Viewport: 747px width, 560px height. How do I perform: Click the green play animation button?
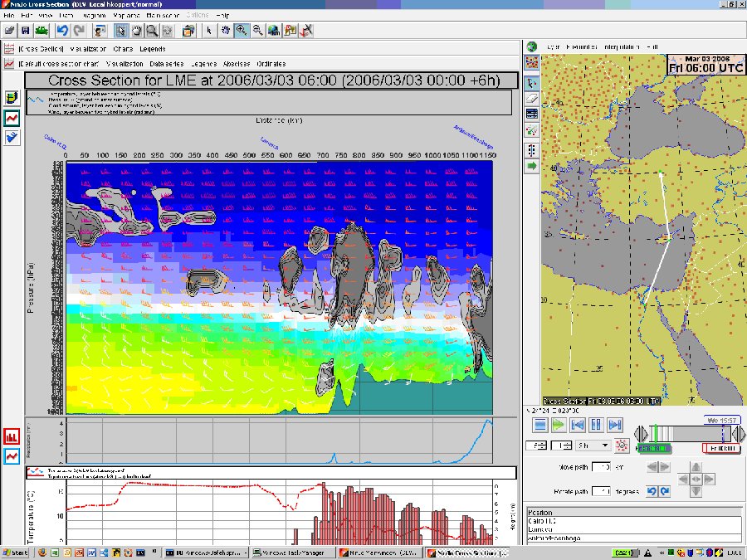tap(559, 425)
